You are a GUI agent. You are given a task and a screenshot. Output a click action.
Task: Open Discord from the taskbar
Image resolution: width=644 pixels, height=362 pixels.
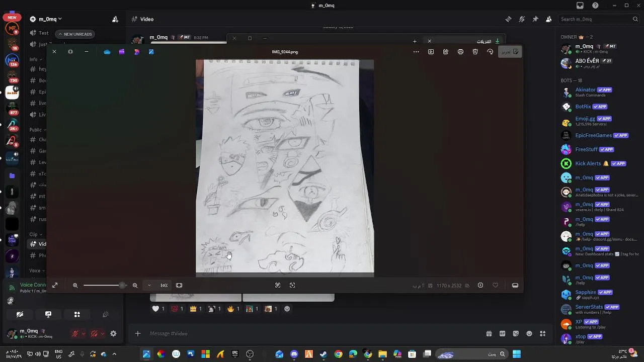(294, 354)
